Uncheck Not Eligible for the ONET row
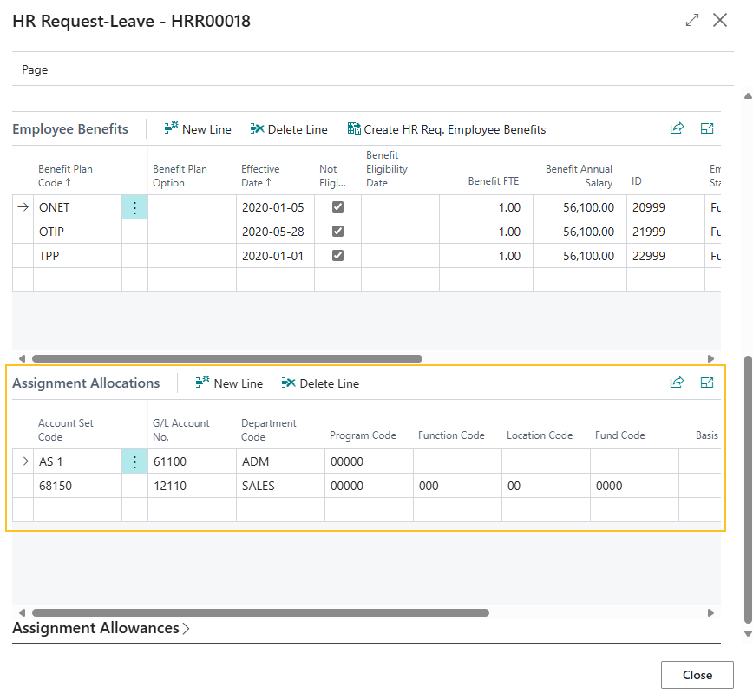Screen dimensions: 753x700 tap(337, 207)
